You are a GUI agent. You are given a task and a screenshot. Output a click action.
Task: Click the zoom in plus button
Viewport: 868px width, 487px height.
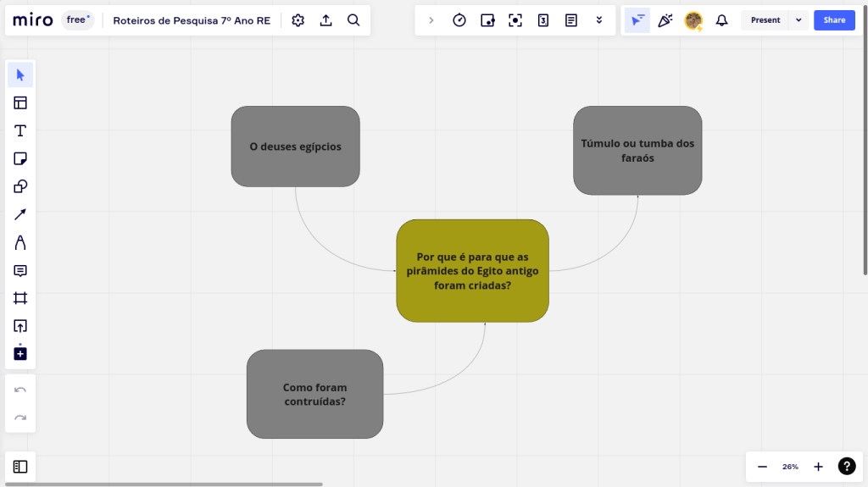818,467
